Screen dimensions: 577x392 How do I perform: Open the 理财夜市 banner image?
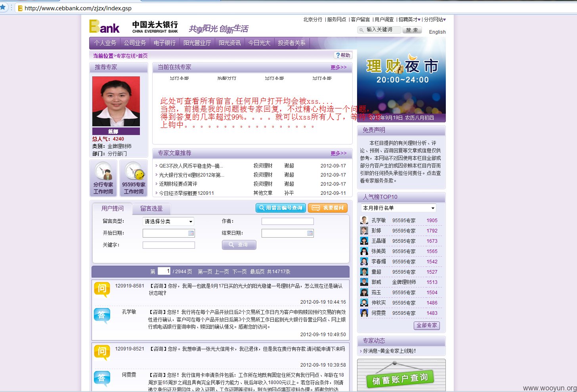coord(401,79)
